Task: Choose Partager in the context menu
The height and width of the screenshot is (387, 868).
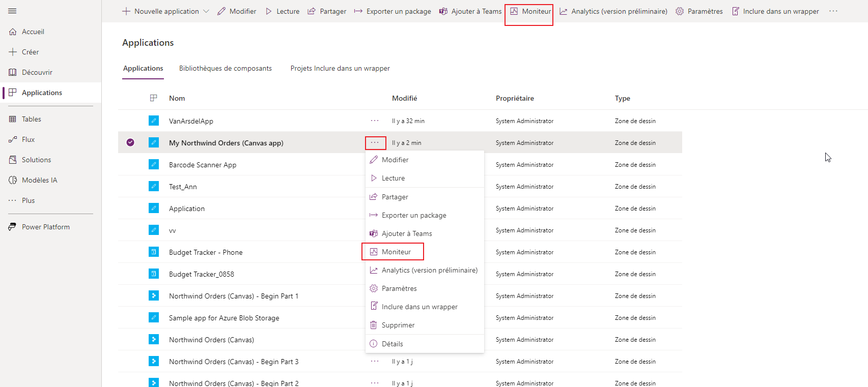Action: coord(425,197)
